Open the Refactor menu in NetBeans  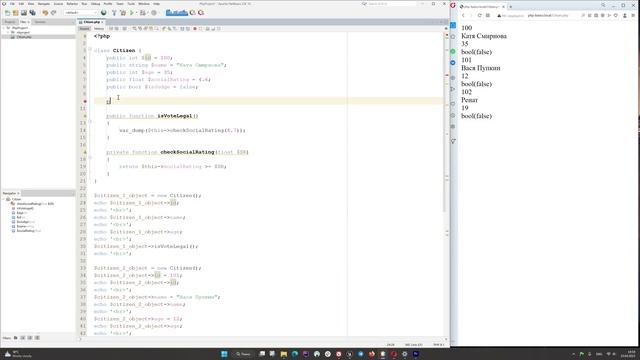[72, 4]
